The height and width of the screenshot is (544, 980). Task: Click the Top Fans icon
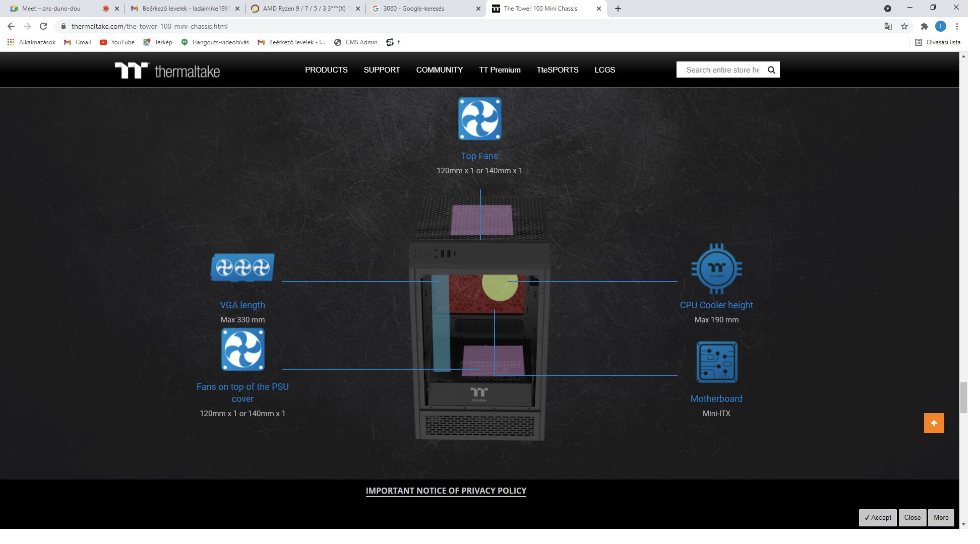click(x=479, y=119)
